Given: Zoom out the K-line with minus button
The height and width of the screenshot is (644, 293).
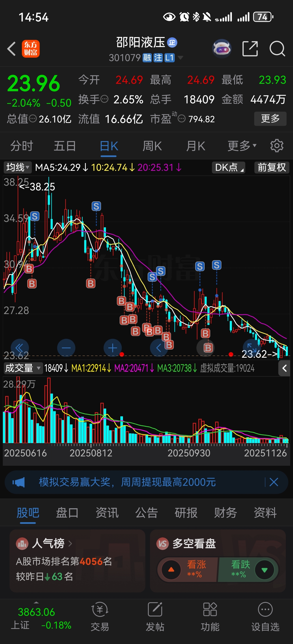Looking at the screenshot, I should tap(66, 348).
